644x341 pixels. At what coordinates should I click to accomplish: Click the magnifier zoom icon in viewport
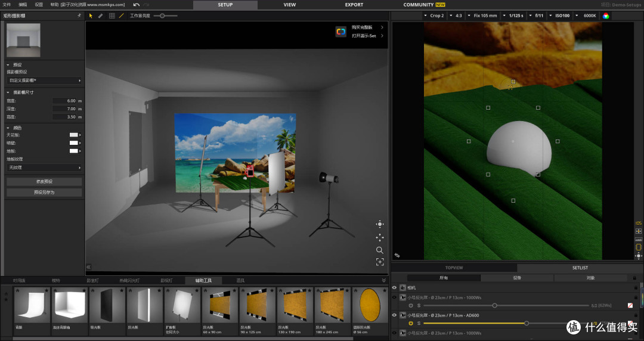379,250
